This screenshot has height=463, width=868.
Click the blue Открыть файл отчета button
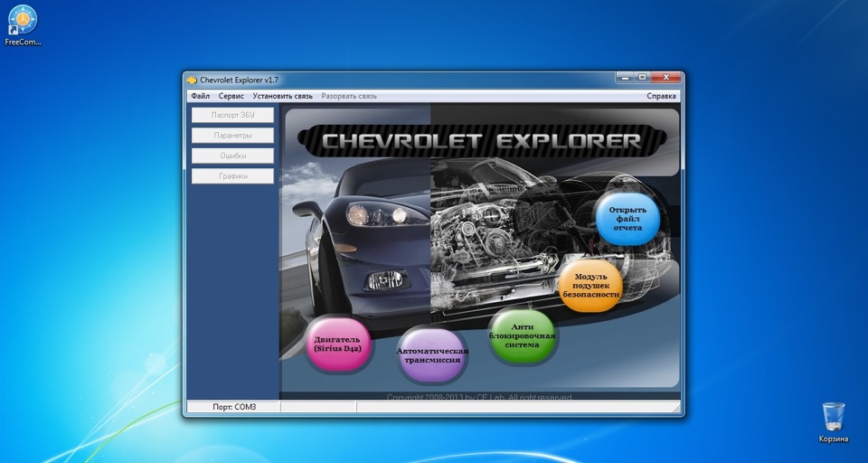pyautogui.click(x=628, y=218)
